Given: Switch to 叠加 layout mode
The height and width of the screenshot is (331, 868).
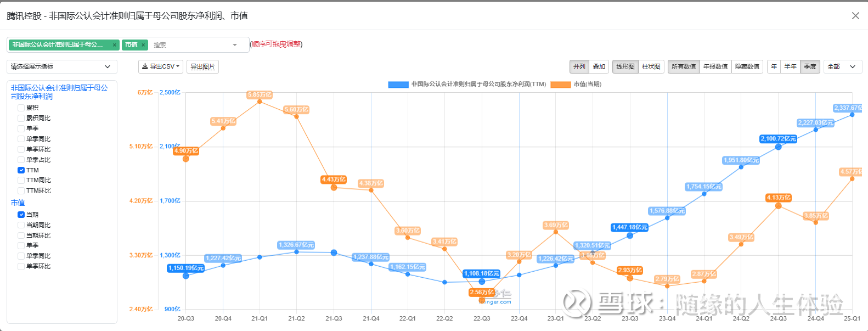Looking at the screenshot, I should coord(599,66).
